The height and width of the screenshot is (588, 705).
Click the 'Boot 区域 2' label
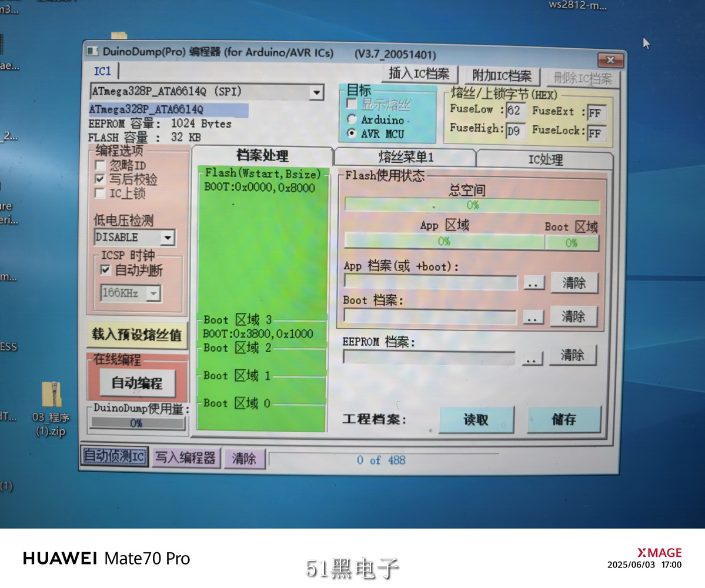238,348
